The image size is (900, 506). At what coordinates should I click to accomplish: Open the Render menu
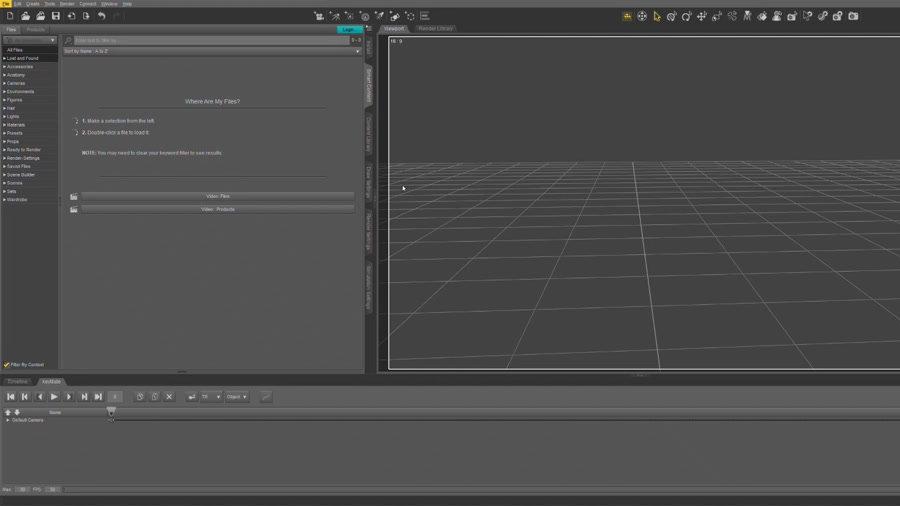[67, 4]
